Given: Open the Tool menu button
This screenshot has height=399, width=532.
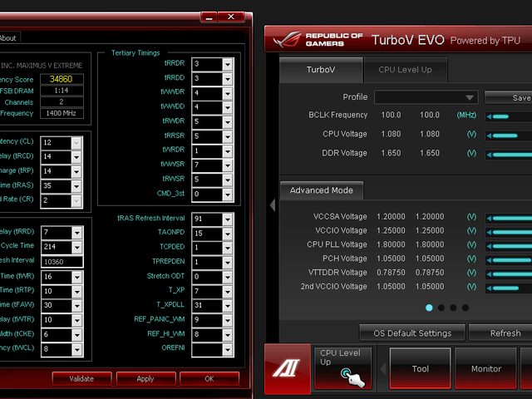Looking at the screenshot, I should [x=420, y=368].
